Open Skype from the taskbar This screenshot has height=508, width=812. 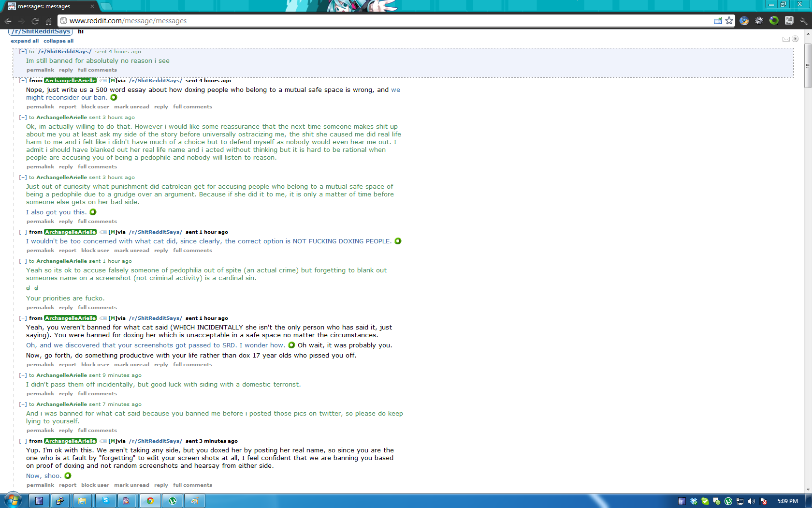click(105, 501)
